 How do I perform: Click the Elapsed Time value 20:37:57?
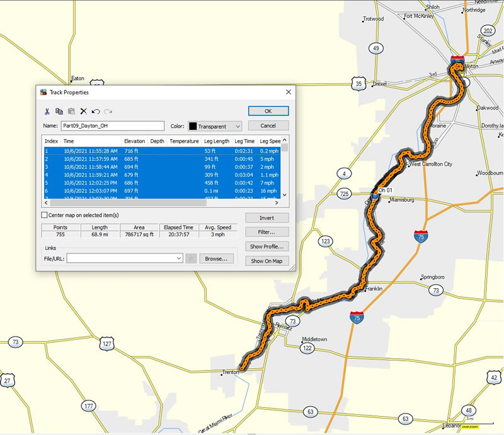179,235
